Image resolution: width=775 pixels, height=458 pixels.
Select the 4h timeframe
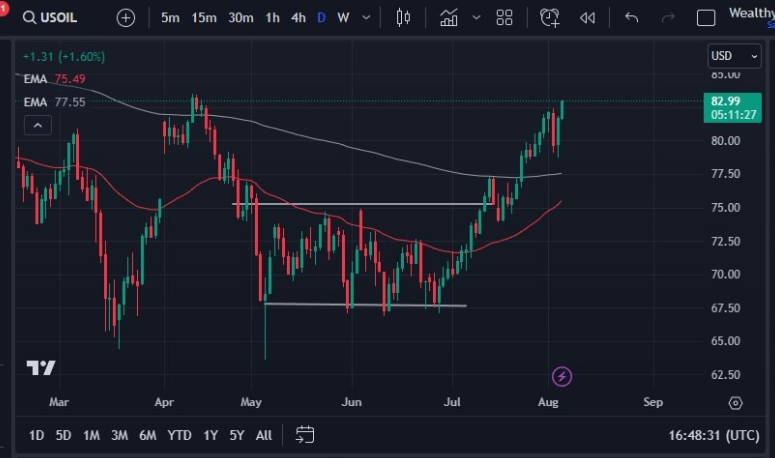(x=298, y=17)
